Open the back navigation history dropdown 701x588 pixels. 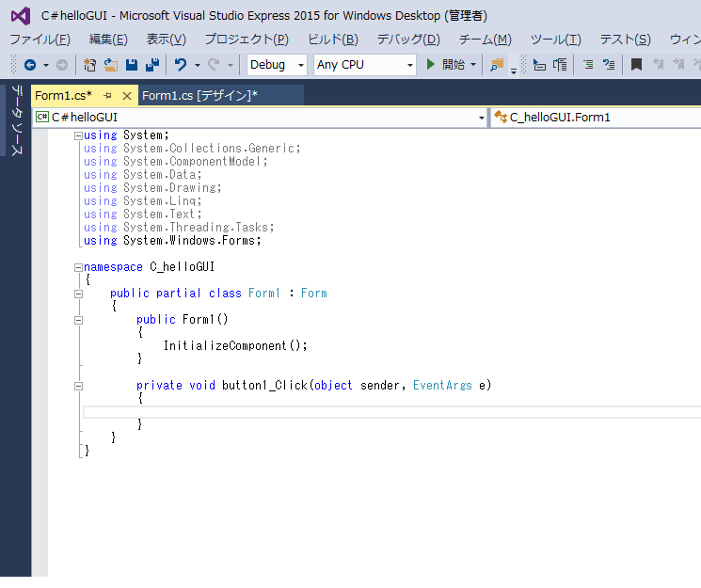[46, 65]
